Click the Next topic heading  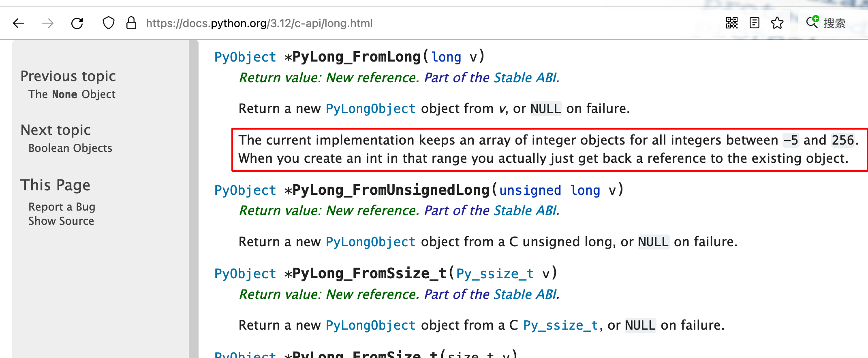pyautogui.click(x=56, y=130)
